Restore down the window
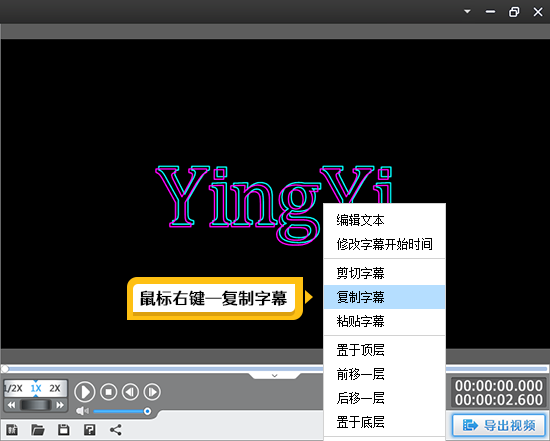Image resolution: width=550 pixels, height=441 pixels. tap(514, 12)
